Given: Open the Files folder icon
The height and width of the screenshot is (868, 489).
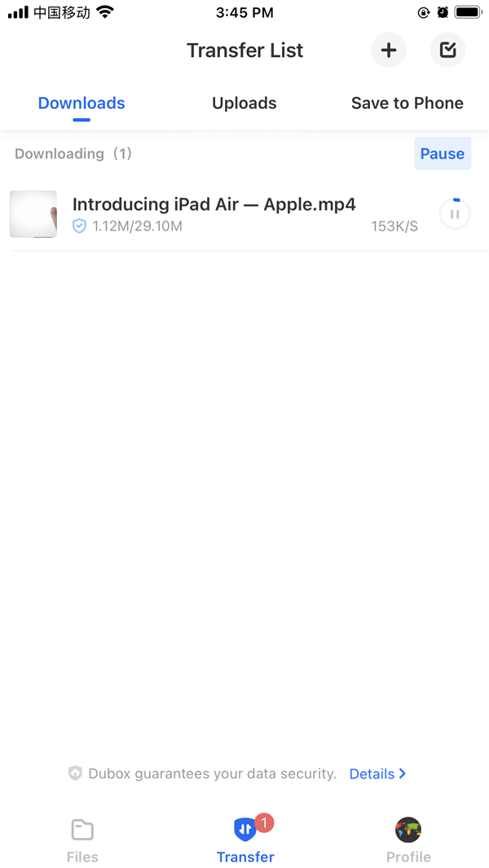Looking at the screenshot, I should point(82,830).
